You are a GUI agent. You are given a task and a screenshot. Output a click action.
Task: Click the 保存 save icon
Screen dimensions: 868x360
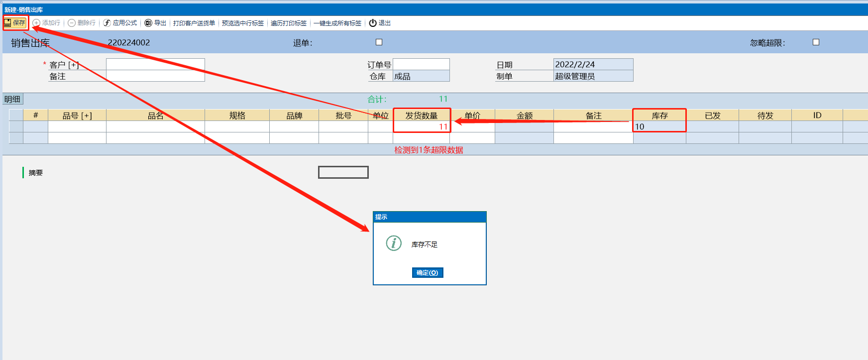coord(8,23)
